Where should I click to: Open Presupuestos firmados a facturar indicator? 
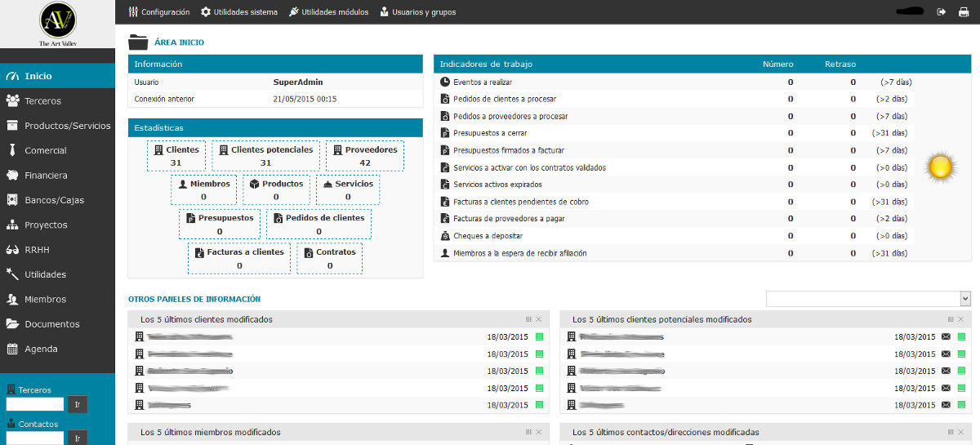(509, 150)
